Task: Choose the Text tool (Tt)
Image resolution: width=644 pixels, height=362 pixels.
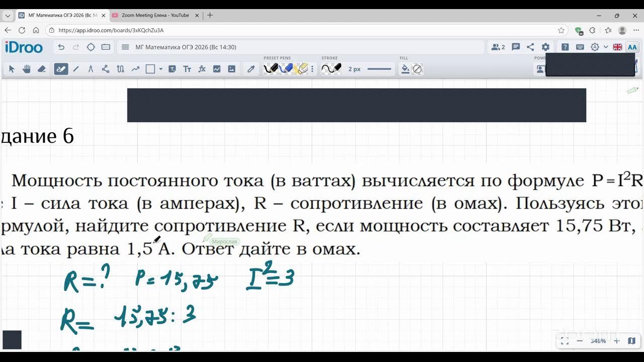Action: (187, 69)
